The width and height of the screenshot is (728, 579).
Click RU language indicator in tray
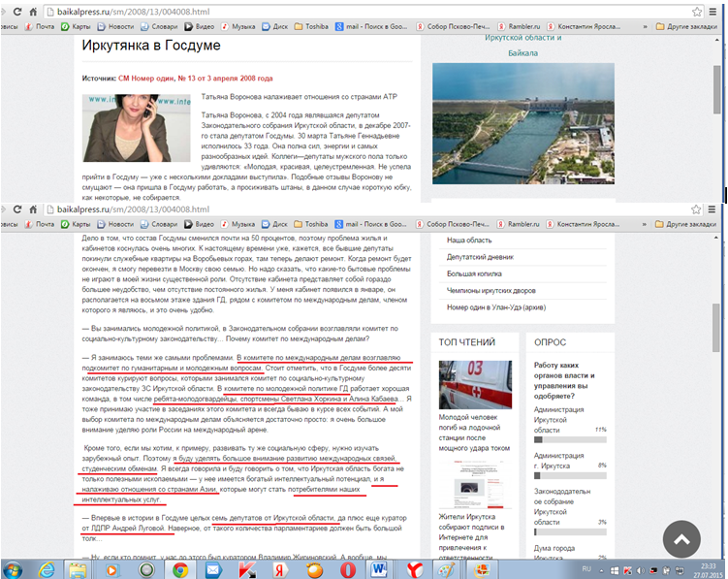586,569
